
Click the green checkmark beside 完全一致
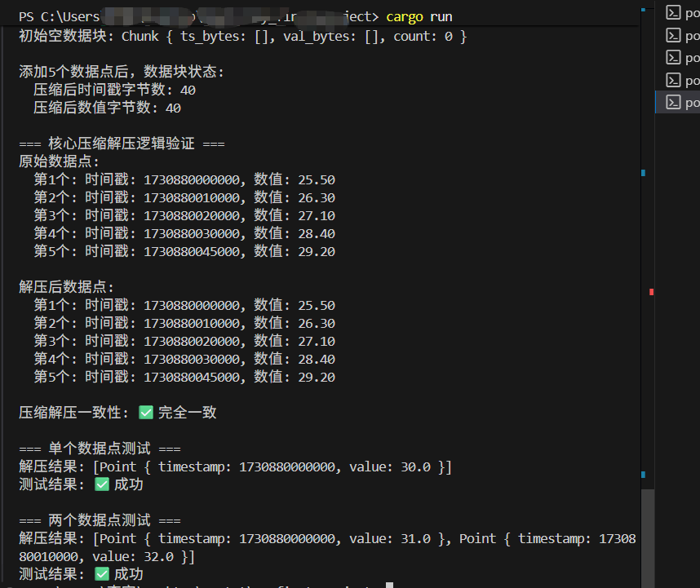point(146,413)
